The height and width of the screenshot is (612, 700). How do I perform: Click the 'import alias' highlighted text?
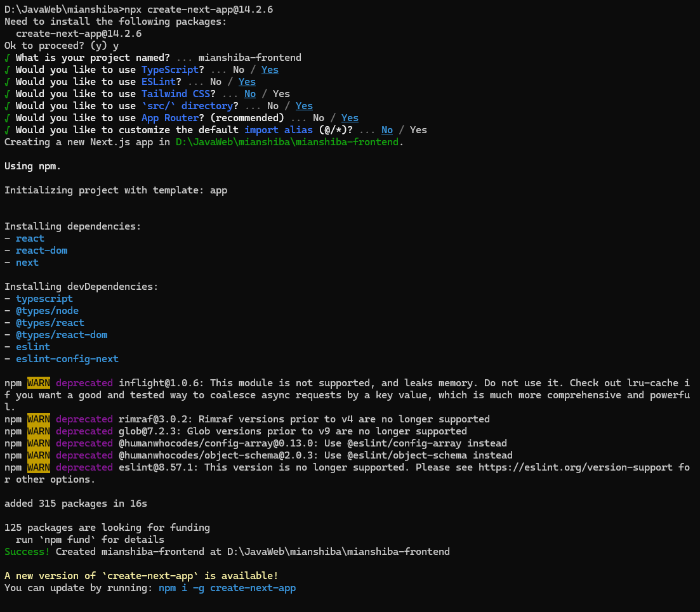[x=279, y=130]
